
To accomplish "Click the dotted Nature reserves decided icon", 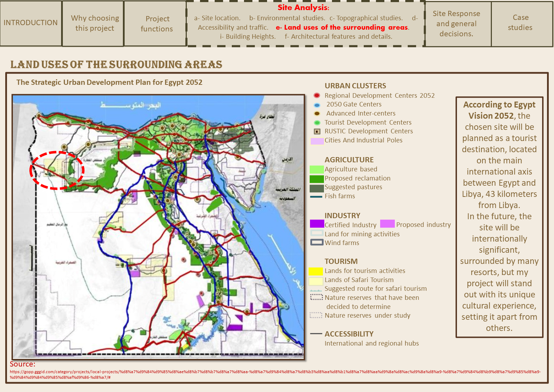I will 316,297.
